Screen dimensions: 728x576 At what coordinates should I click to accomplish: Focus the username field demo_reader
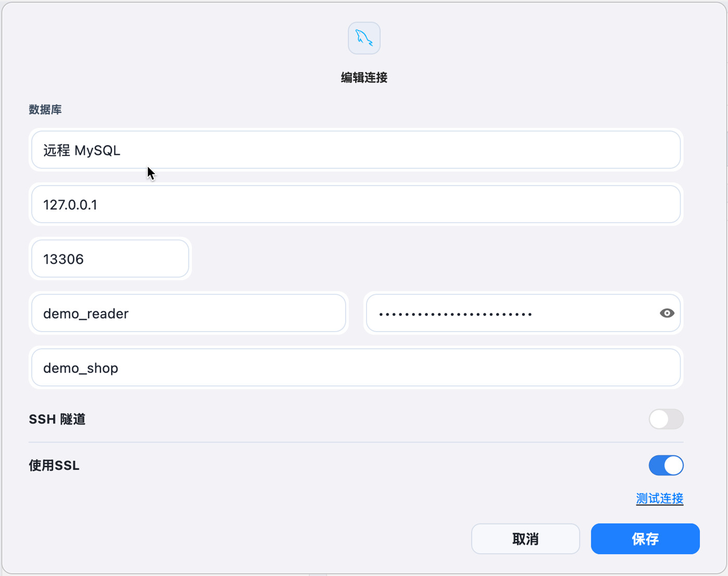pos(189,313)
